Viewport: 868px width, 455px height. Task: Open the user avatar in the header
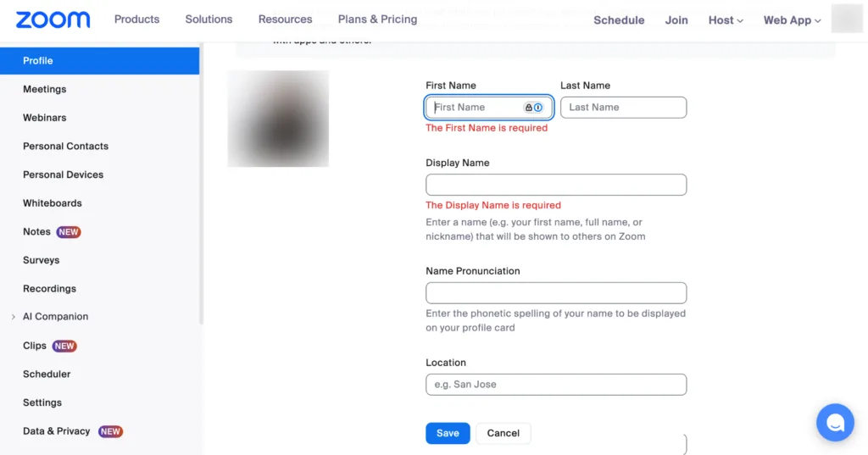[x=847, y=19]
